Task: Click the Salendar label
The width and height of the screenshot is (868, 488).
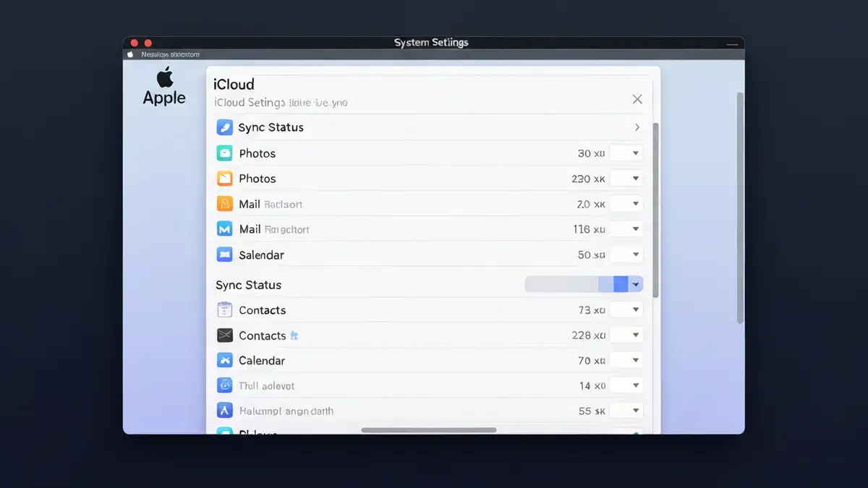Action: click(x=261, y=254)
